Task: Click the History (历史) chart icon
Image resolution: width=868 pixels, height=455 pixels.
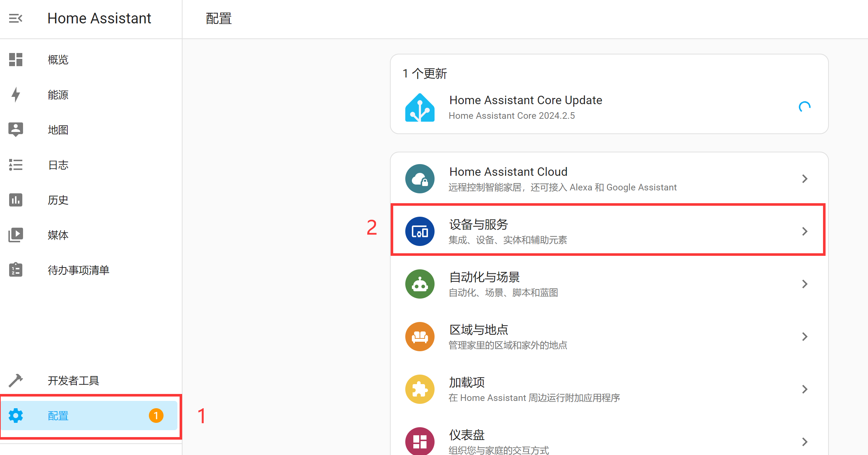Action: (16, 200)
